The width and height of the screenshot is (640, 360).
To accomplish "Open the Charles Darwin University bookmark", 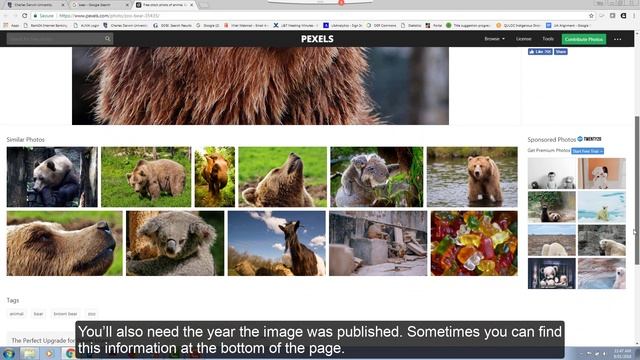I will pyautogui.click(x=125, y=25).
